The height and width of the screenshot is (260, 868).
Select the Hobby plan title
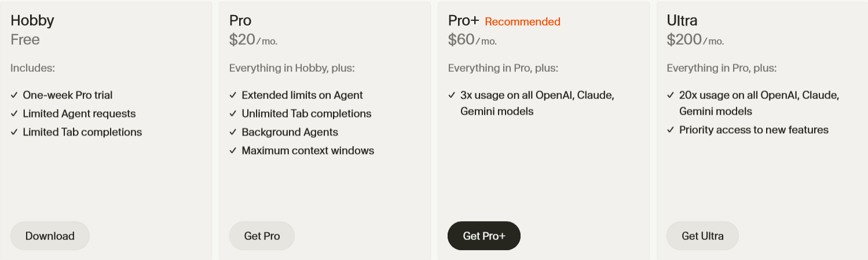(x=32, y=21)
